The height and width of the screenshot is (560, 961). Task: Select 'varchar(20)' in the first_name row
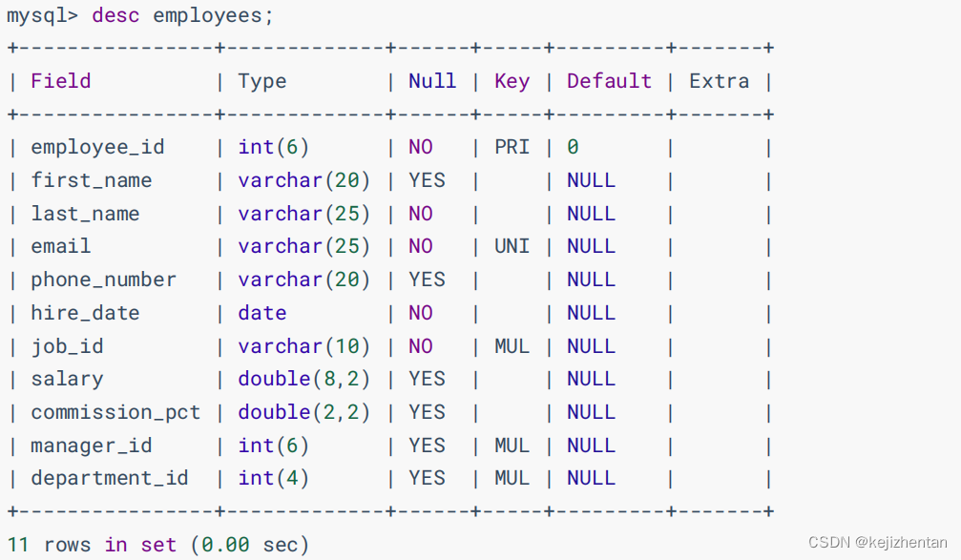point(304,180)
